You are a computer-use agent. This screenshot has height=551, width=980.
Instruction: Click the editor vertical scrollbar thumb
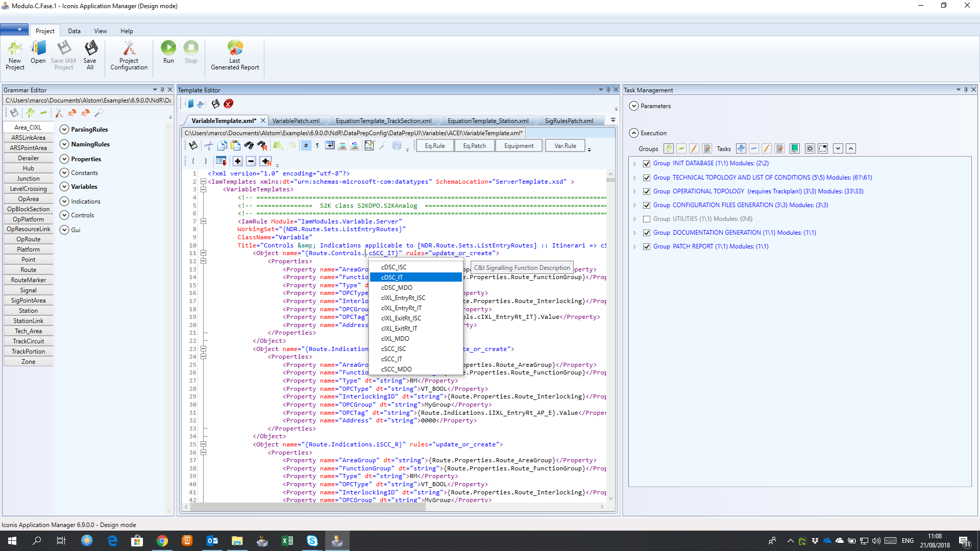point(610,180)
